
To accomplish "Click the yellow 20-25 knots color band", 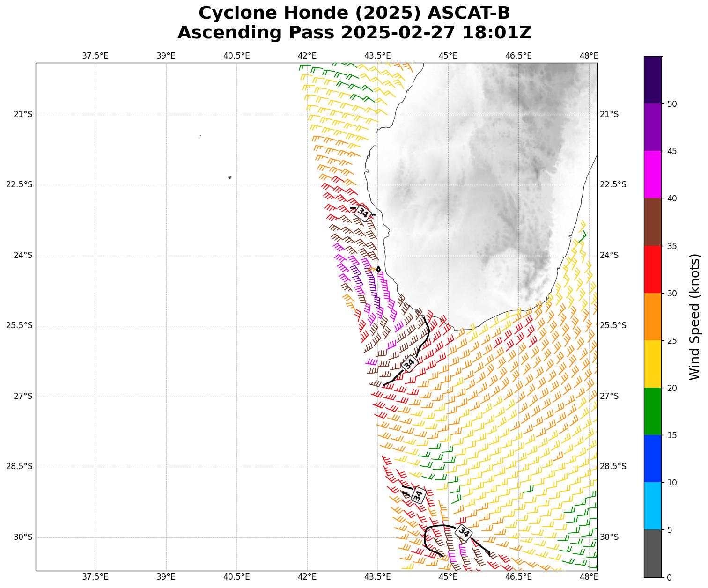I will coord(652,364).
